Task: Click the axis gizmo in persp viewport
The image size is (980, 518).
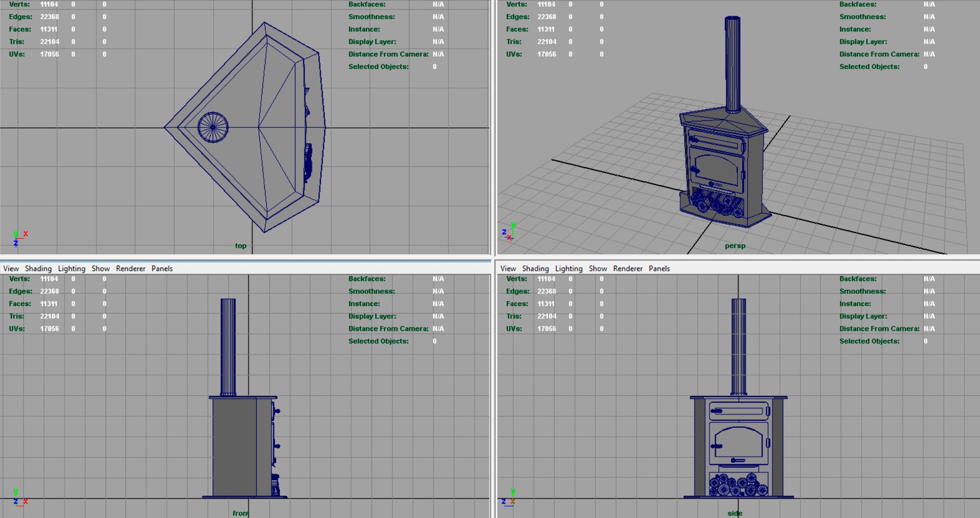Action: tap(509, 232)
